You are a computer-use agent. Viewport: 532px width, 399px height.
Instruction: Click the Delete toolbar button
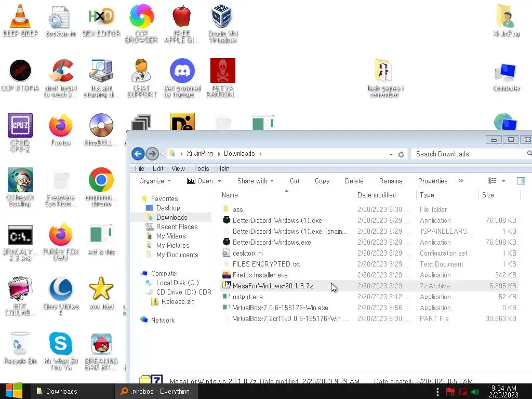pyautogui.click(x=354, y=181)
